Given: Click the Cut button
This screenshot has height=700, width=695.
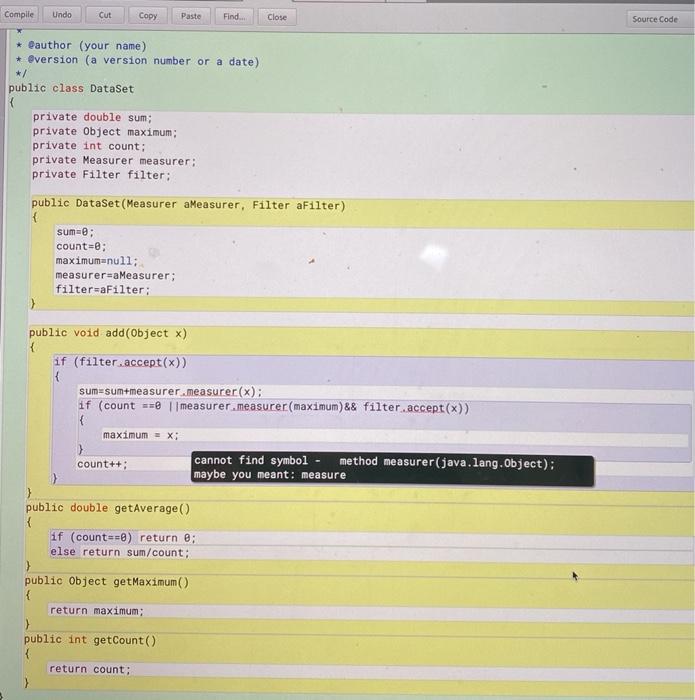Looking at the screenshot, I should (x=104, y=15).
